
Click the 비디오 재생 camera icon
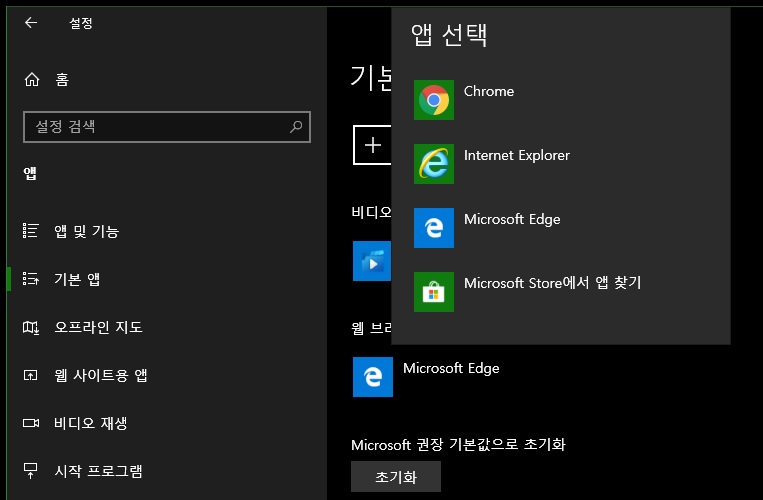(31, 423)
